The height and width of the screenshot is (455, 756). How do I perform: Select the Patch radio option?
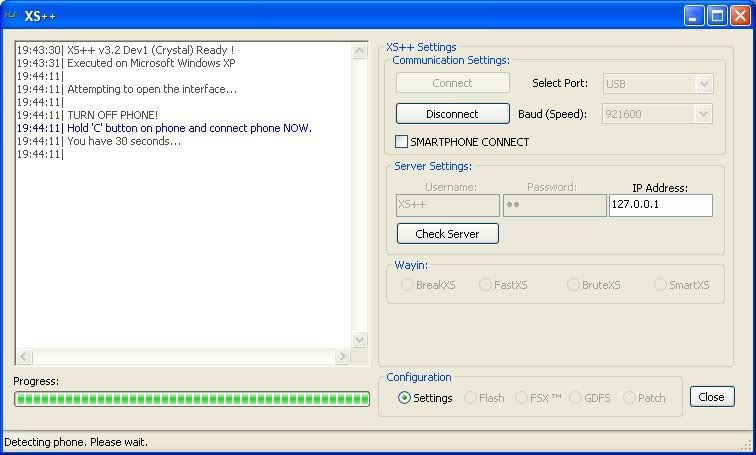tap(629, 398)
